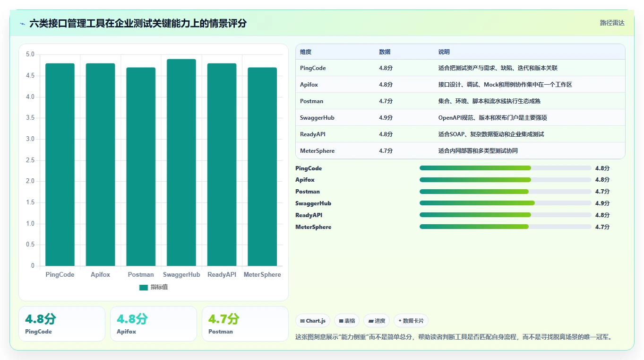Open the Apifox 4.8分 data card

pos(154,324)
